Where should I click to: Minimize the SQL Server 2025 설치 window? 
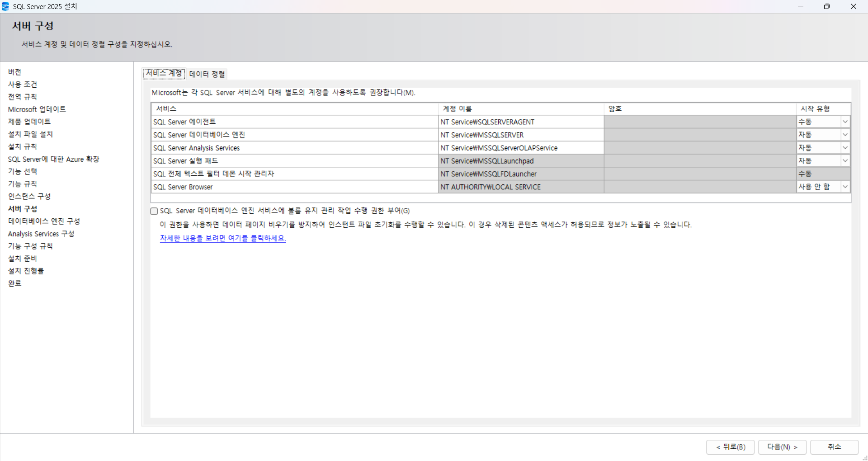(801, 6)
